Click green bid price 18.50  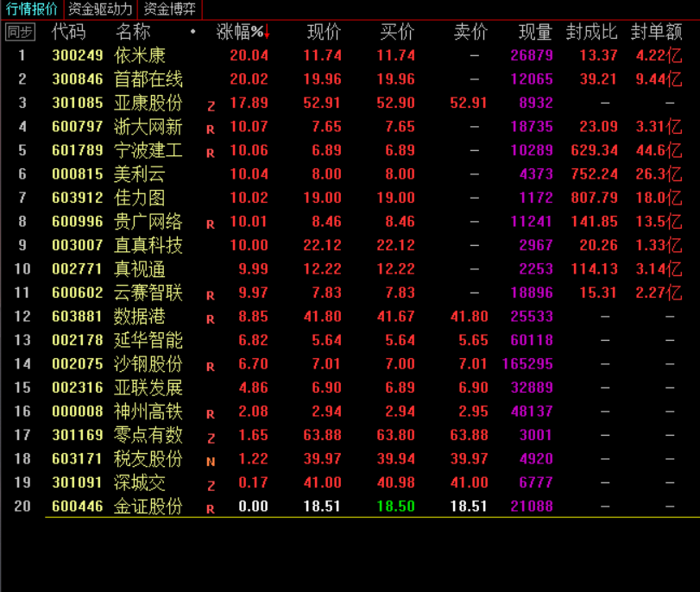(x=395, y=507)
